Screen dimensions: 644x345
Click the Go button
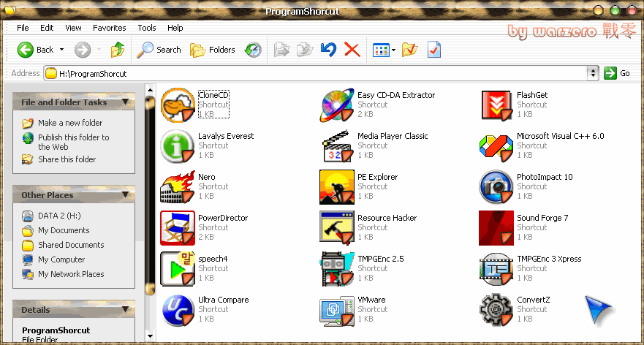pos(617,74)
